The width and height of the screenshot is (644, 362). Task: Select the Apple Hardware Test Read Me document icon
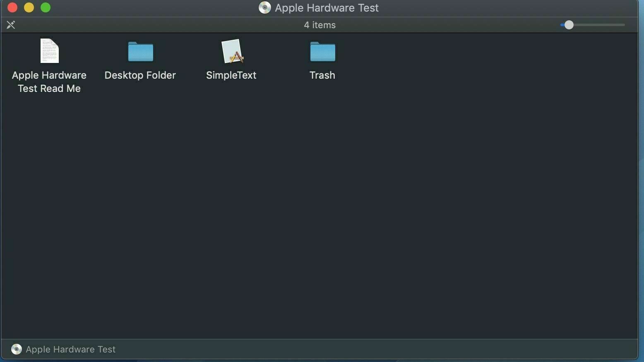[x=50, y=51]
